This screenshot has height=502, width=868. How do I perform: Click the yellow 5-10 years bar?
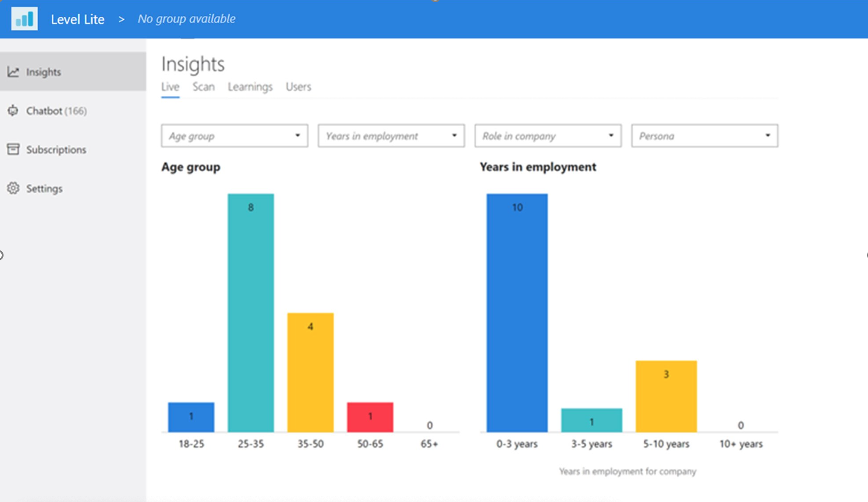666,396
